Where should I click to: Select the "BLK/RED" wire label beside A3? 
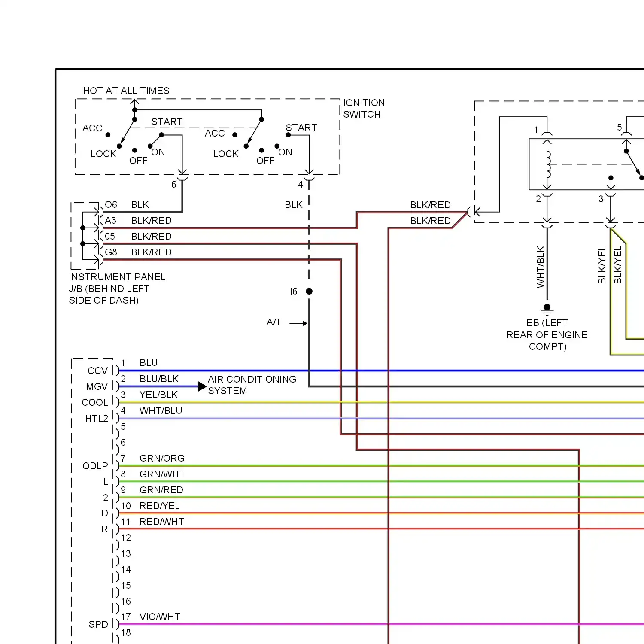(151, 220)
